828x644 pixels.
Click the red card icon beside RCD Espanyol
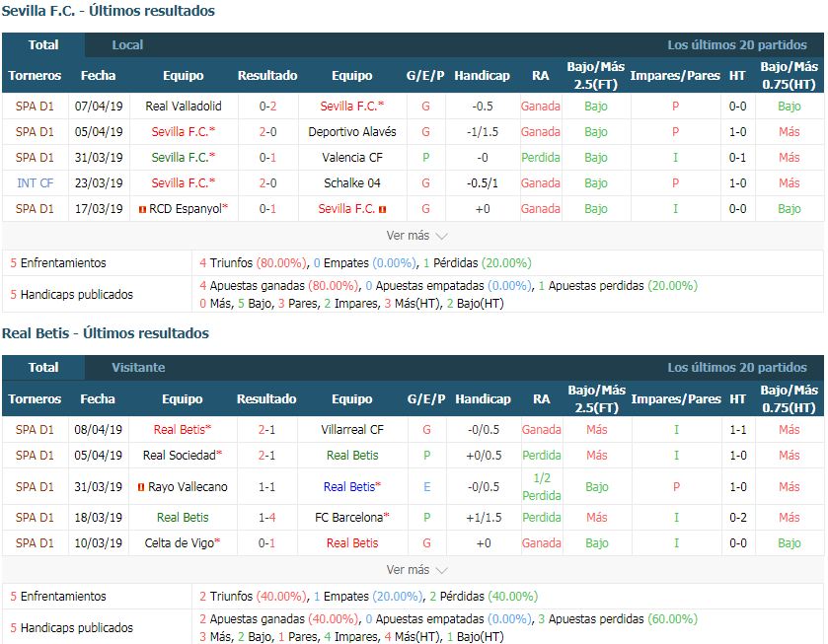tap(142, 209)
